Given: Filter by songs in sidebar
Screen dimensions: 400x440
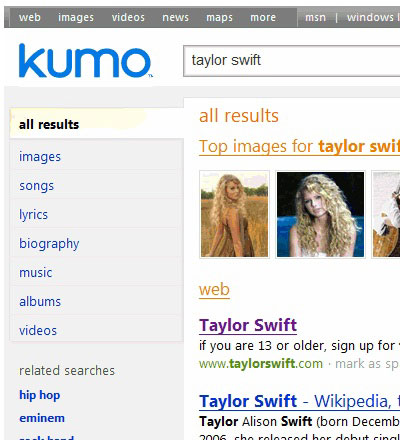Looking at the screenshot, I should pyautogui.click(x=36, y=186).
